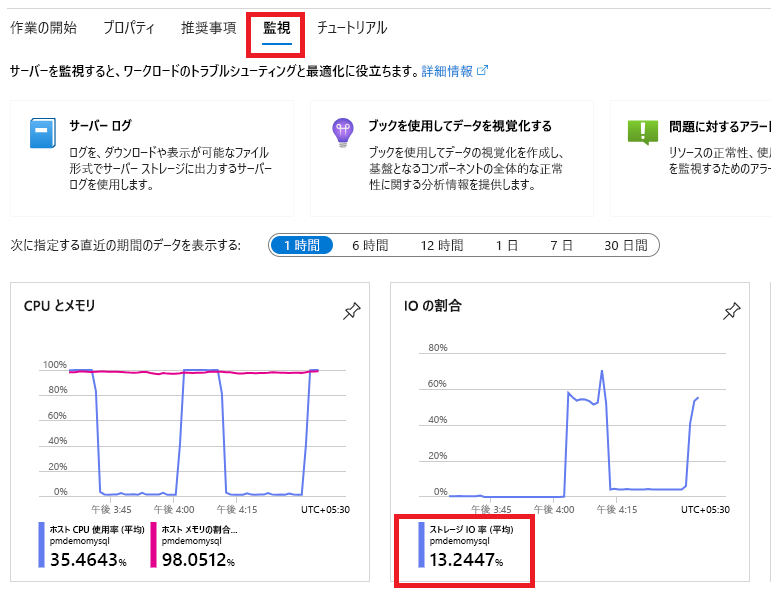Click the ホスト CPU 使用率 (平均) legend label

[97, 530]
